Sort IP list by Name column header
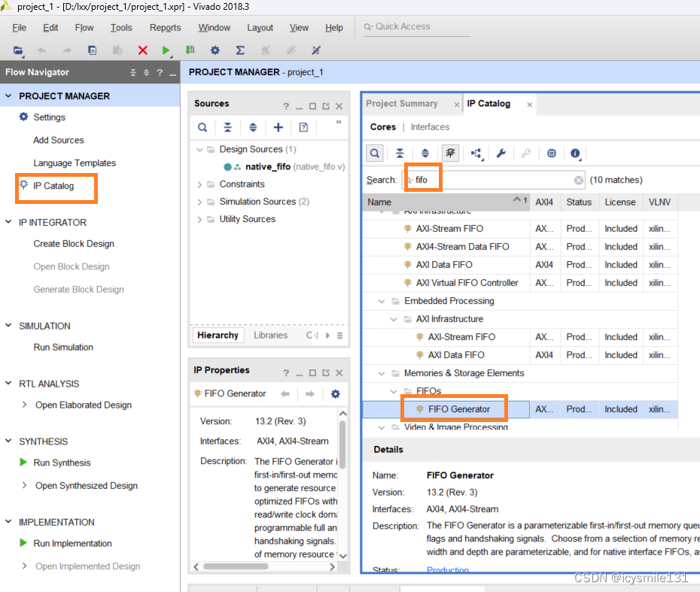700x592 pixels. click(446, 202)
